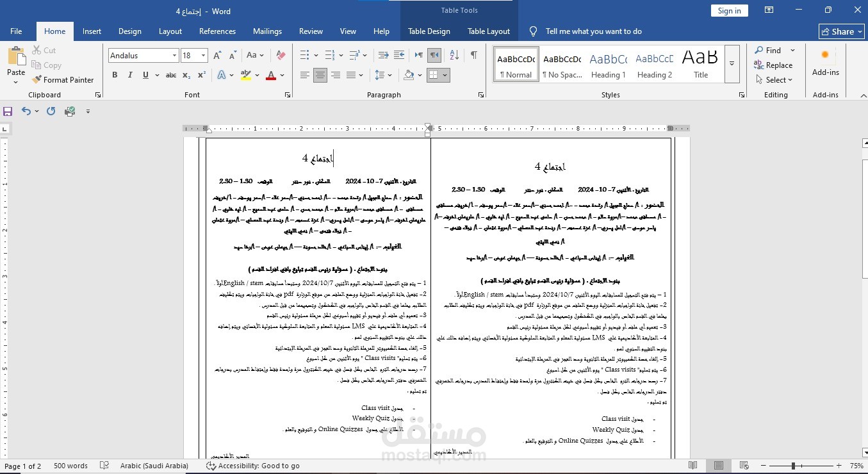Open the Table Design tab
Screen dimensions: 868x474
(429, 31)
